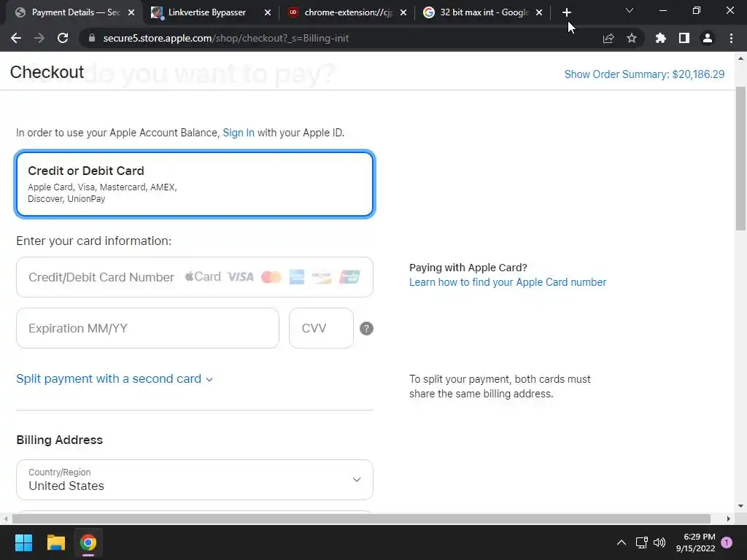Click the horizontal scrollbar right arrow
Screen dimensions: 747x560
click(729, 518)
